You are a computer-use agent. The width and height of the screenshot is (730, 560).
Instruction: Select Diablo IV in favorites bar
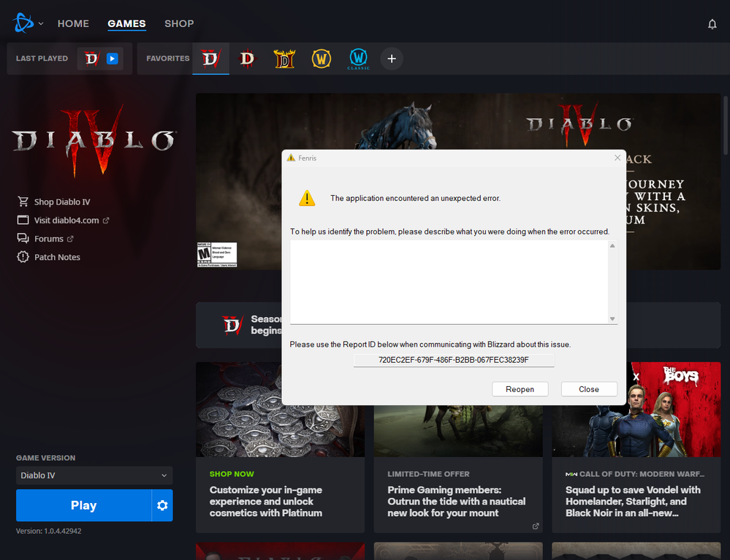(210, 58)
